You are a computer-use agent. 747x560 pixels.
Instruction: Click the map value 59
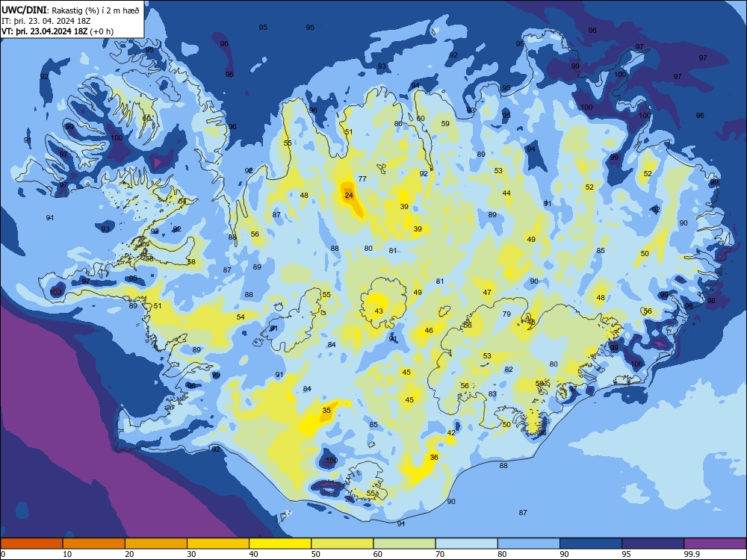pyautogui.click(x=445, y=123)
